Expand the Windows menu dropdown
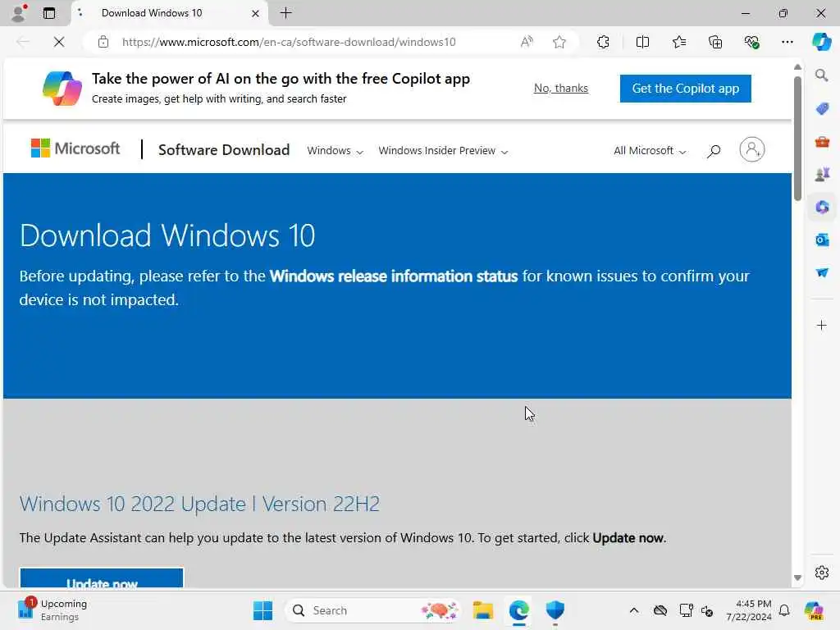The image size is (840, 630). tap(335, 151)
